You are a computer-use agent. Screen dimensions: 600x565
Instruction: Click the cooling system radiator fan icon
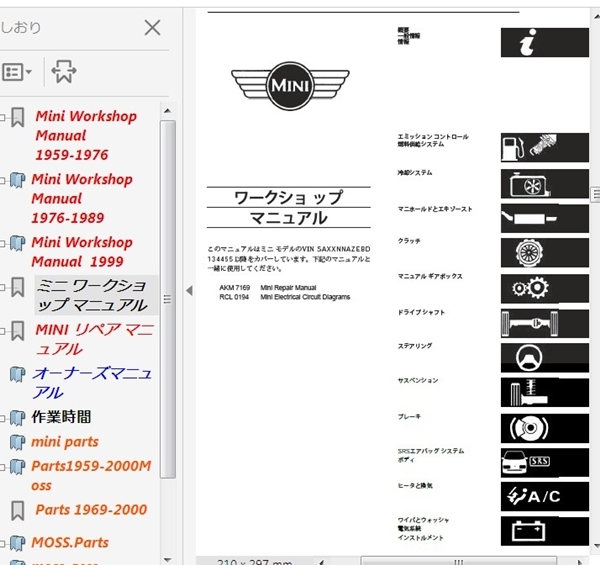pyautogui.click(x=545, y=184)
